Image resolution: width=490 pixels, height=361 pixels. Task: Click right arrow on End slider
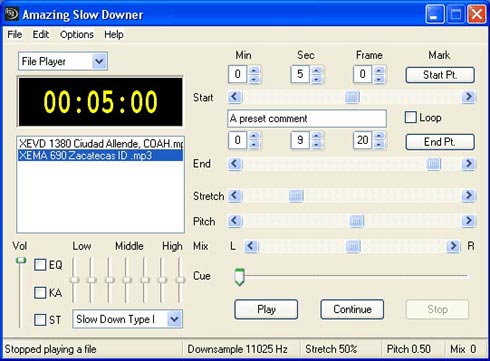(x=468, y=164)
